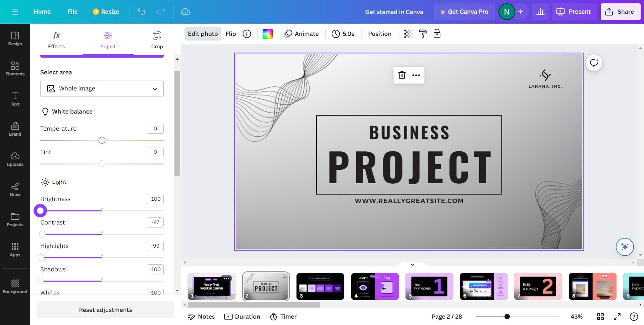Switch to the Effects tab
Viewport: 644px width, 325px height.
click(x=56, y=40)
